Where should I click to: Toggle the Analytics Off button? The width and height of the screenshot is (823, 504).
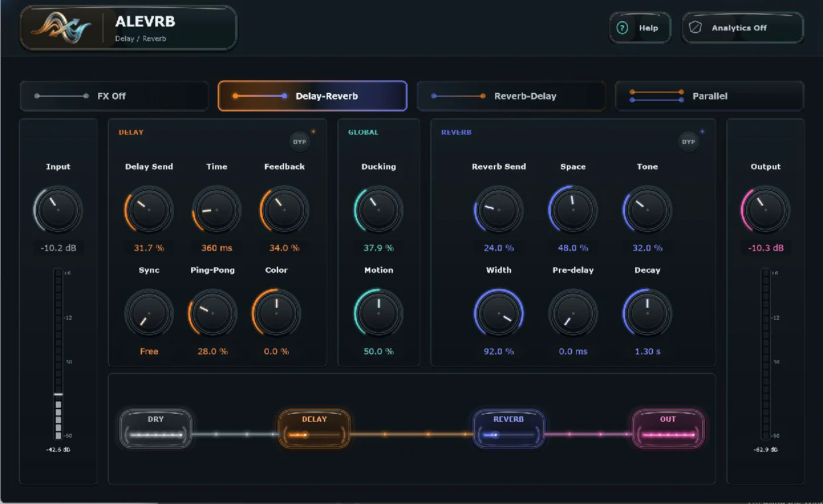tap(743, 28)
